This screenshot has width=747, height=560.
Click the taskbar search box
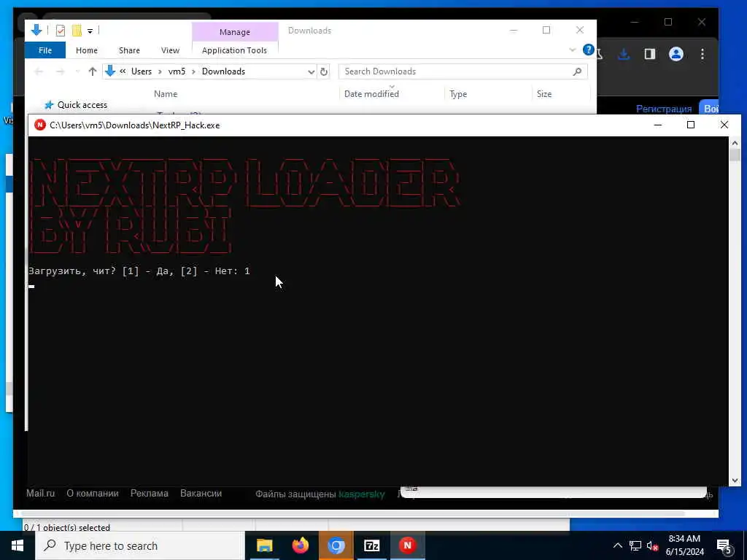[140, 545]
